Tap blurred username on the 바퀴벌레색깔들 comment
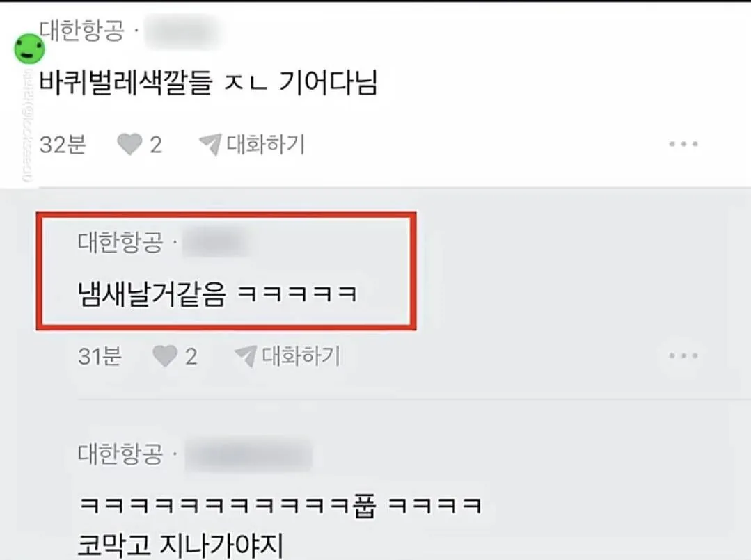This screenshot has width=751, height=560. pos(182,31)
